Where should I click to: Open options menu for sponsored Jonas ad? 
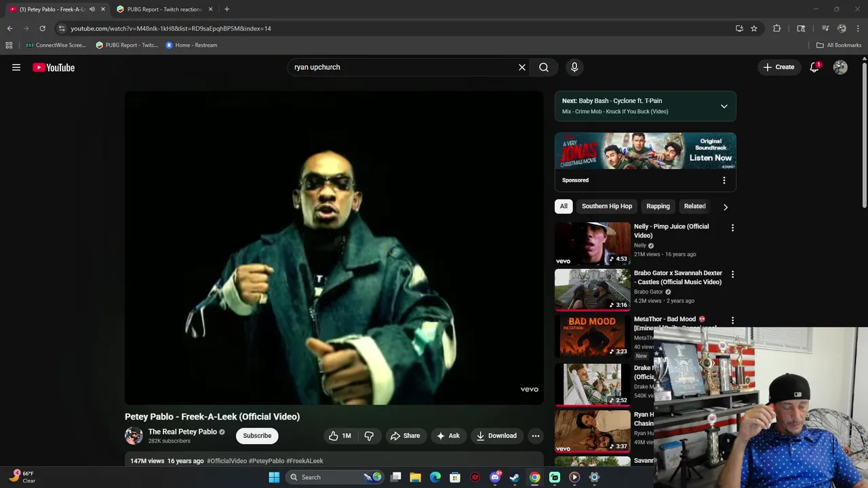point(724,180)
